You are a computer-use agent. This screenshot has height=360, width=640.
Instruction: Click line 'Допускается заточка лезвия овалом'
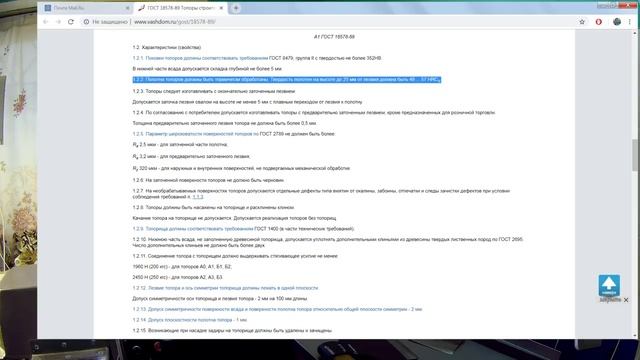[247, 102]
